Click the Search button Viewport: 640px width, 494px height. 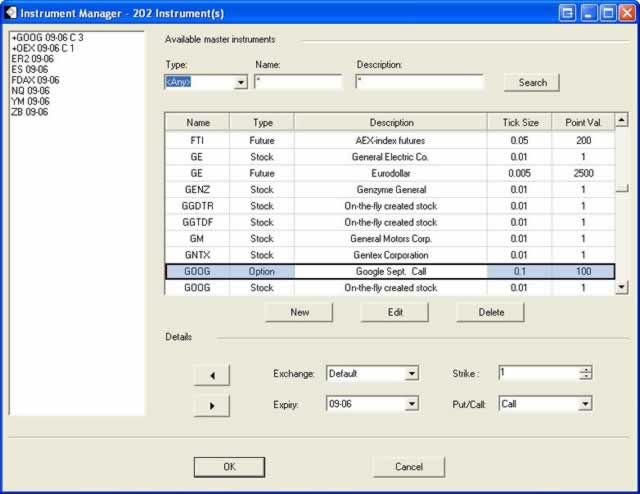click(532, 82)
